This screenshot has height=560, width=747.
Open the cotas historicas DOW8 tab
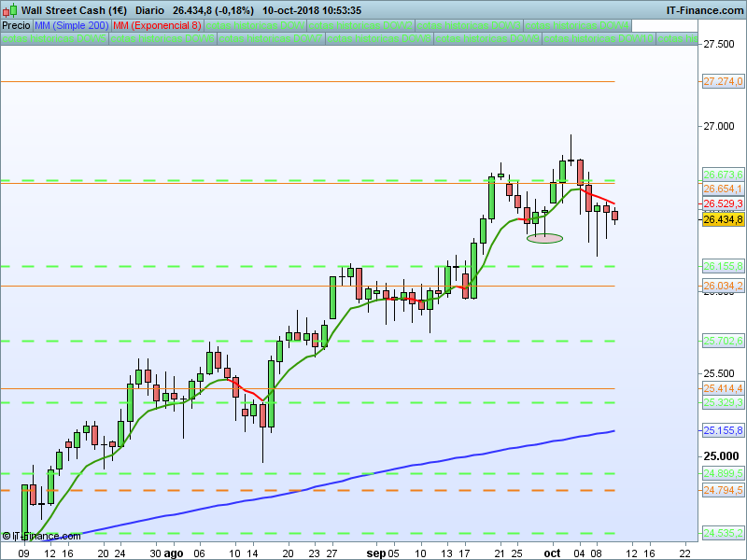pyautogui.click(x=379, y=38)
